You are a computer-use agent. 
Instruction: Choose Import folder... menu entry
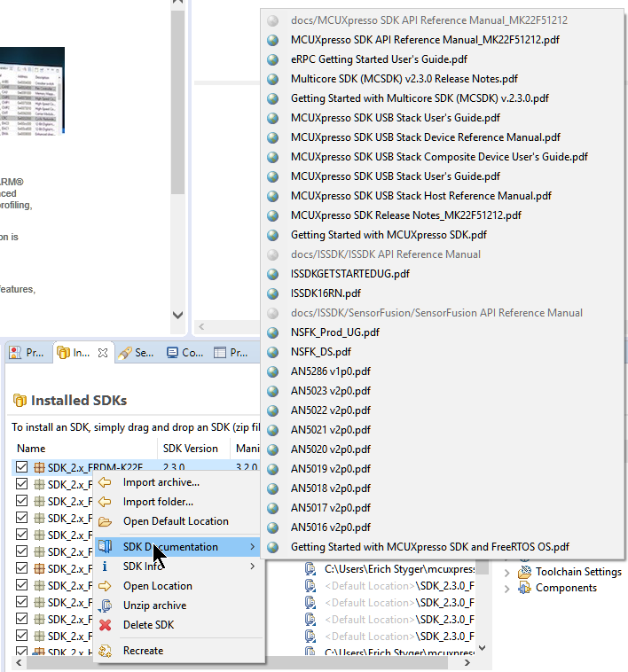[158, 502]
